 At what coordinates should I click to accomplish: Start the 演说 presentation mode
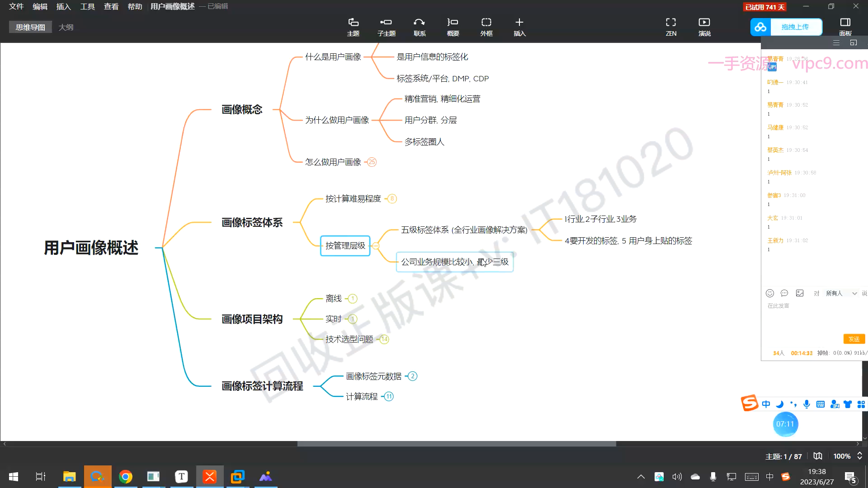pyautogui.click(x=704, y=26)
